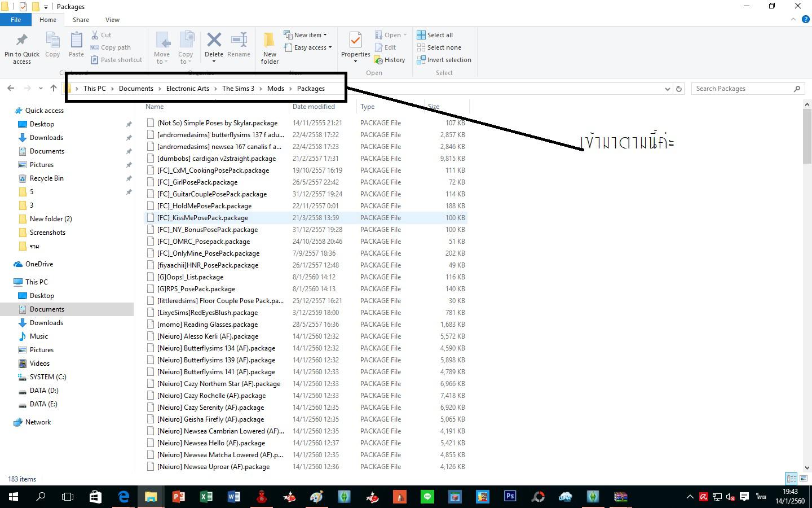Click the file list vertical scrollbar

point(807,135)
